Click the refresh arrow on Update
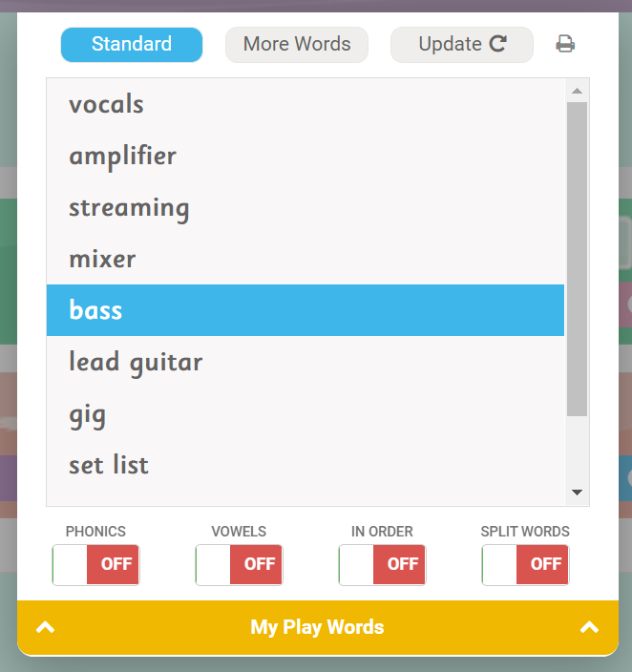This screenshot has height=672, width=632. coord(497,44)
